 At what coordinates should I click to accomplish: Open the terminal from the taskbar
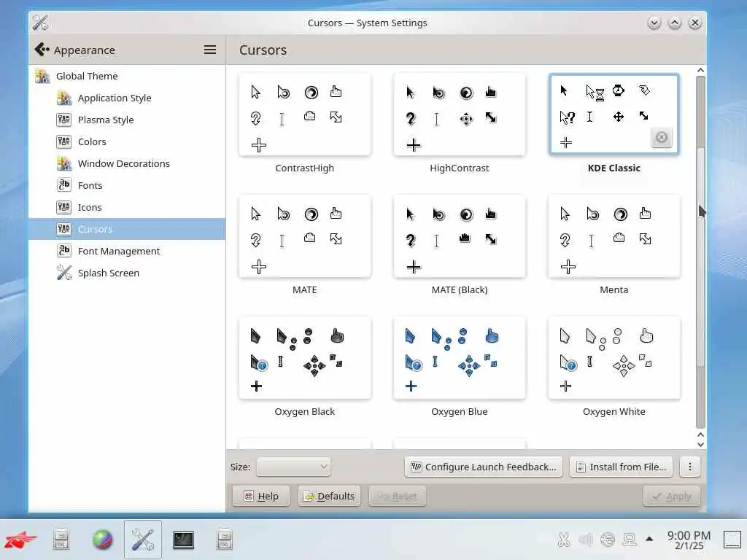[x=183, y=540]
